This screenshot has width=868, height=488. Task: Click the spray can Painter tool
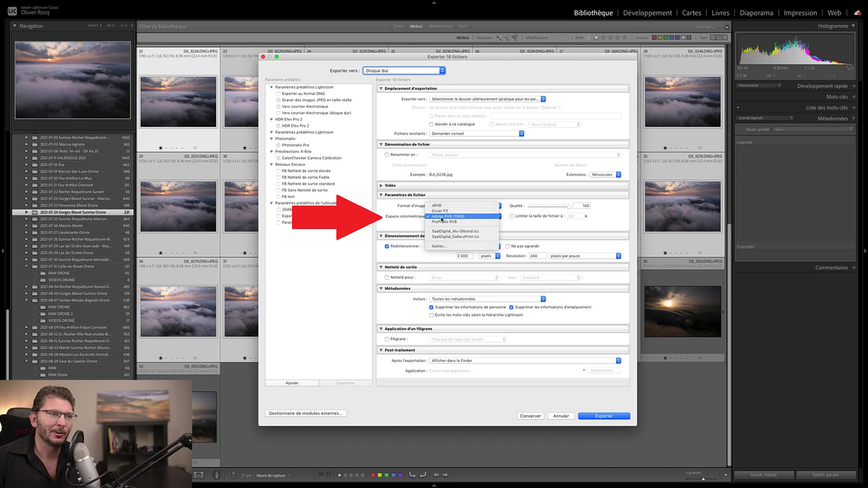(217, 475)
